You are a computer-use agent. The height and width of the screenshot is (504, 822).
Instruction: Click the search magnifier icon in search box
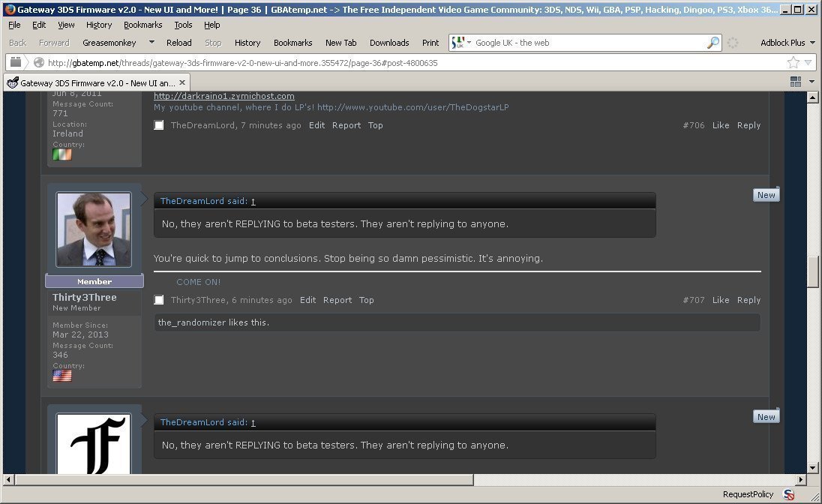pos(713,43)
